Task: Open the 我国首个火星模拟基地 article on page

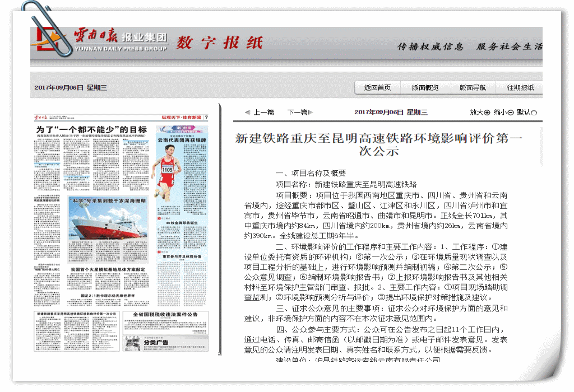Action: (108, 270)
